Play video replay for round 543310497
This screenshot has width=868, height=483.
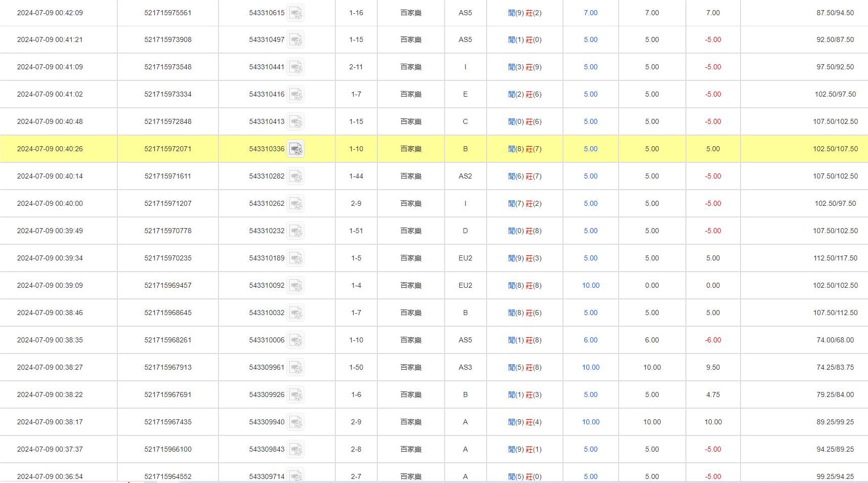296,40
